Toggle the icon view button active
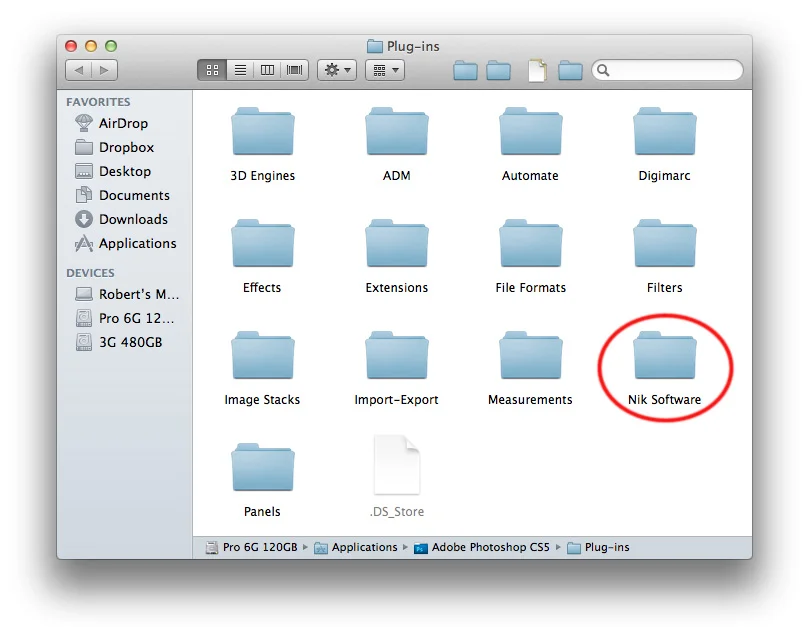The height and width of the screenshot is (627, 809). coord(211,70)
